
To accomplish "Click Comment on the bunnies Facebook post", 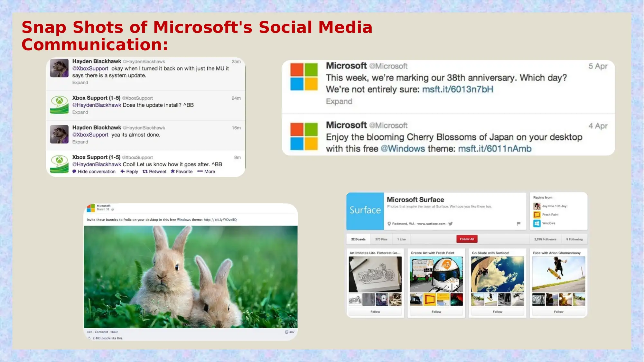I will 101,332.
